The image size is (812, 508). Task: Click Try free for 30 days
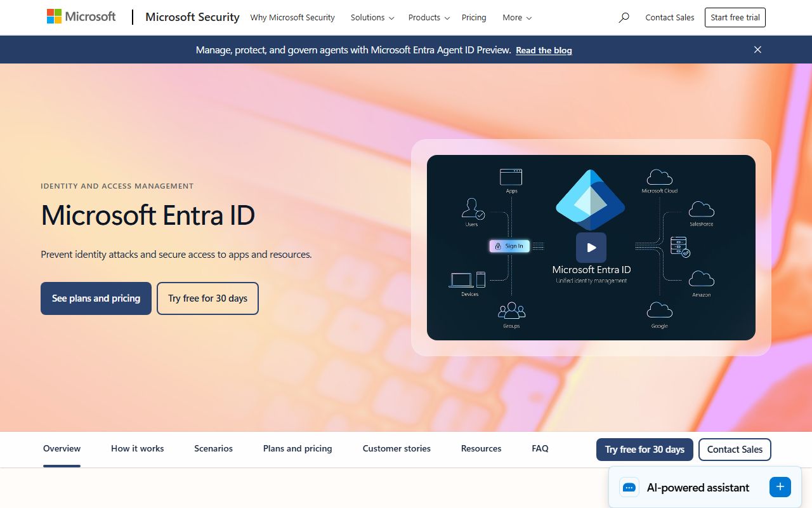207,298
